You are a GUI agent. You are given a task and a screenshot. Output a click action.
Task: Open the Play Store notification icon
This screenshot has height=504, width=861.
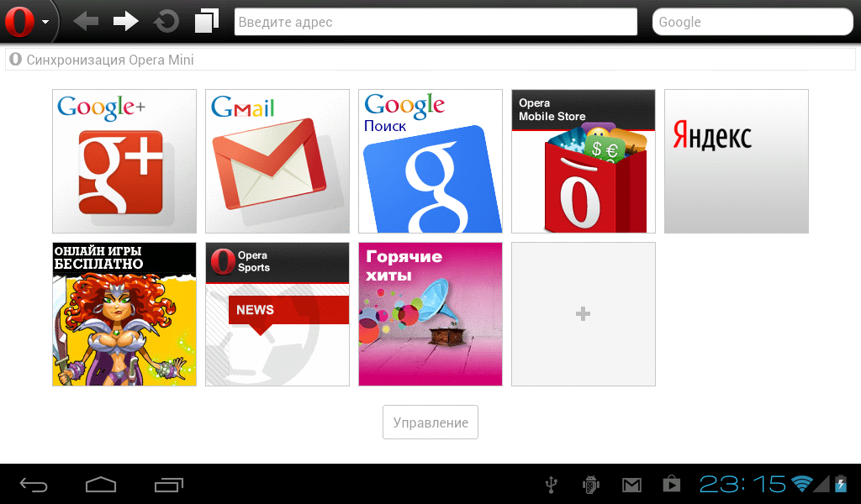[x=672, y=484]
